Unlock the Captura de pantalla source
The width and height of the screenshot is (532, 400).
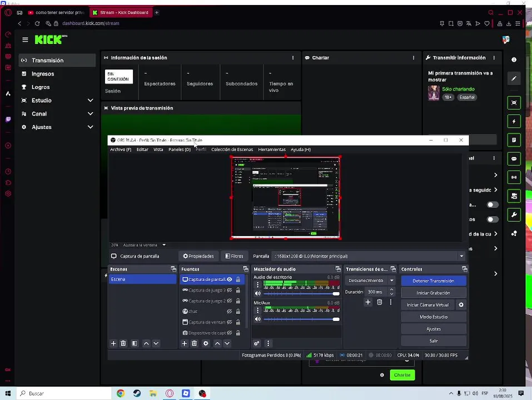[x=238, y=279]
